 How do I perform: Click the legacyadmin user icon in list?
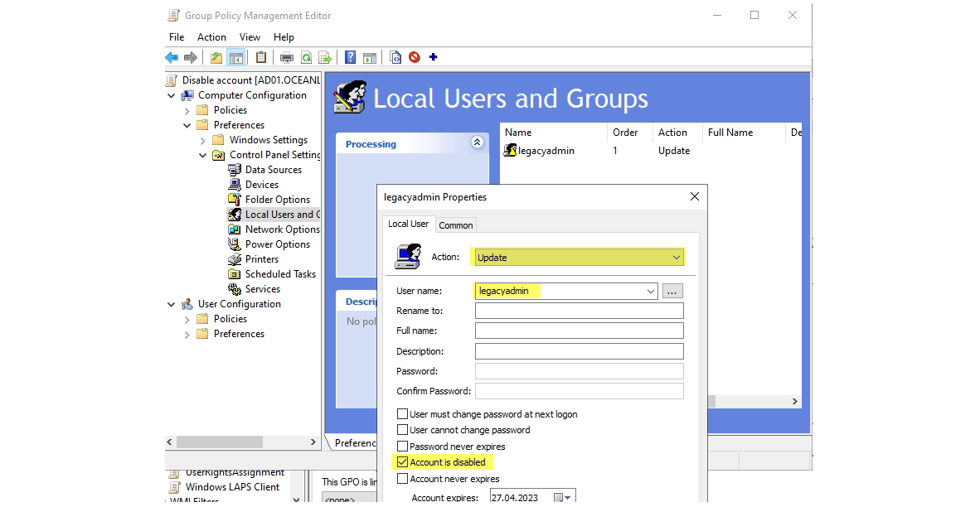[x=510, y=151]
